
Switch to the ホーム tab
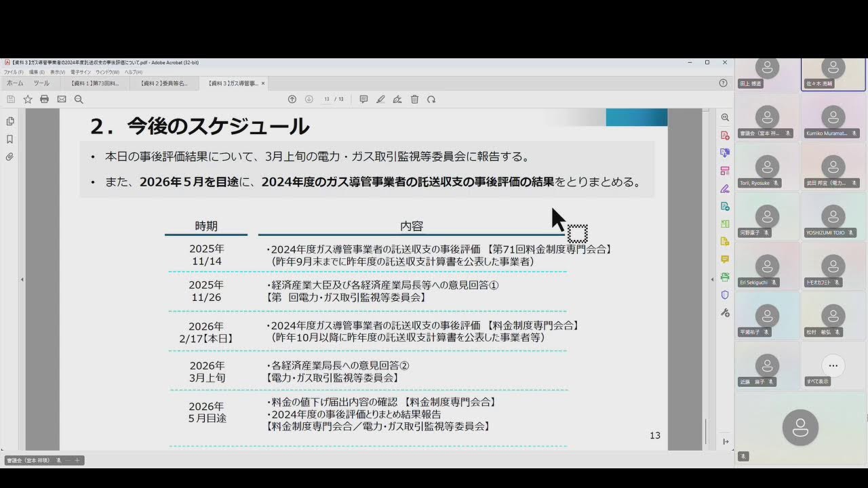click(15, 83)
